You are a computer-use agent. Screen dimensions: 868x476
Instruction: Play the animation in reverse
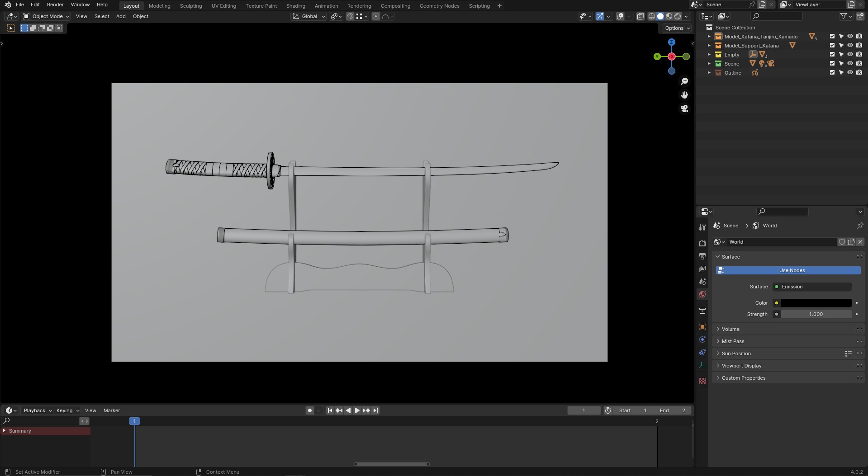click(x=348, y=410)
